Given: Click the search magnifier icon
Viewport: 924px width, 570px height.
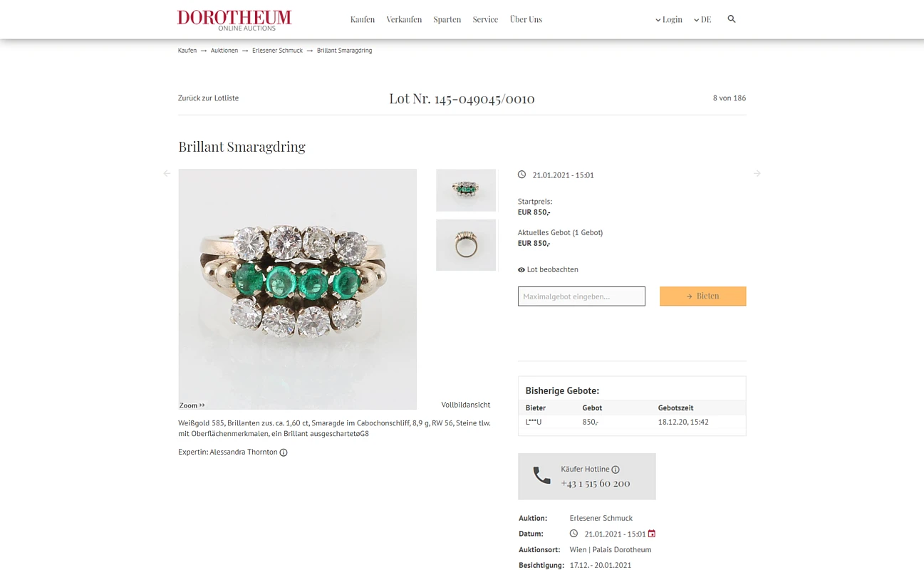Looking at the screenshot, I should click(x=731, y=19).
